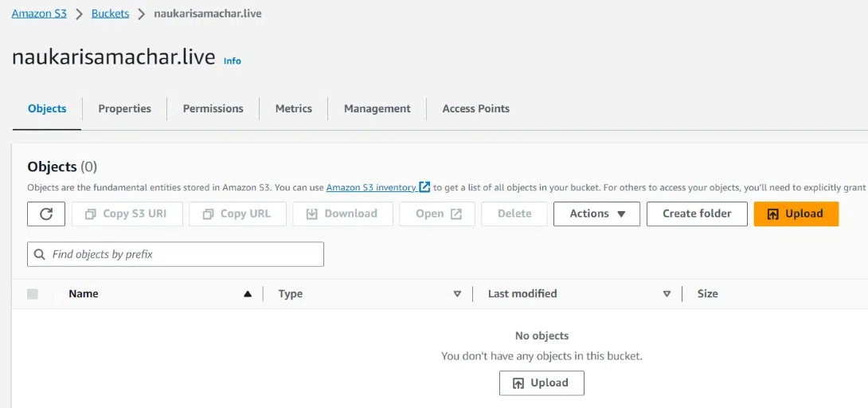Open the Amazon S3 inventory link
The height and width of the screenshot is (408, 868).
click(x=371, y=187)
